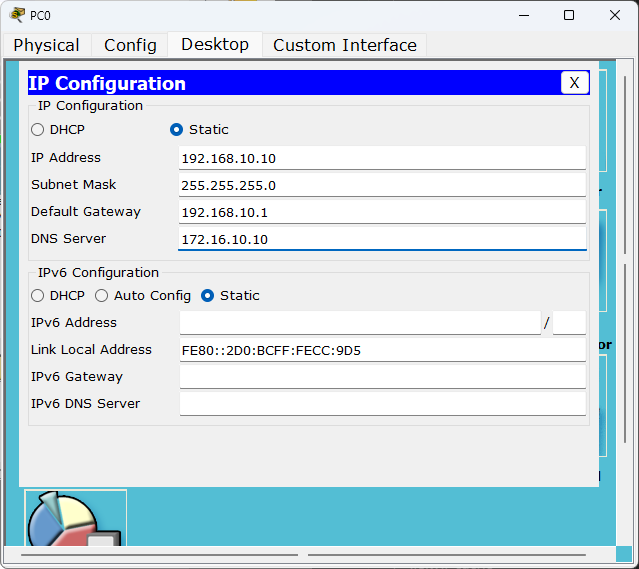Select the Desktop tab

(x=215, y=44)
